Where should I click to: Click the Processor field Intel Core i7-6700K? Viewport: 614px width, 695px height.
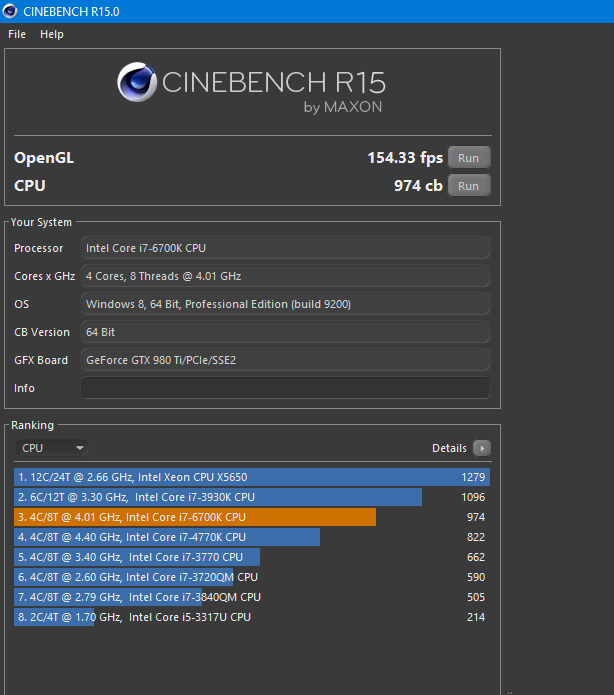[285, 248]
